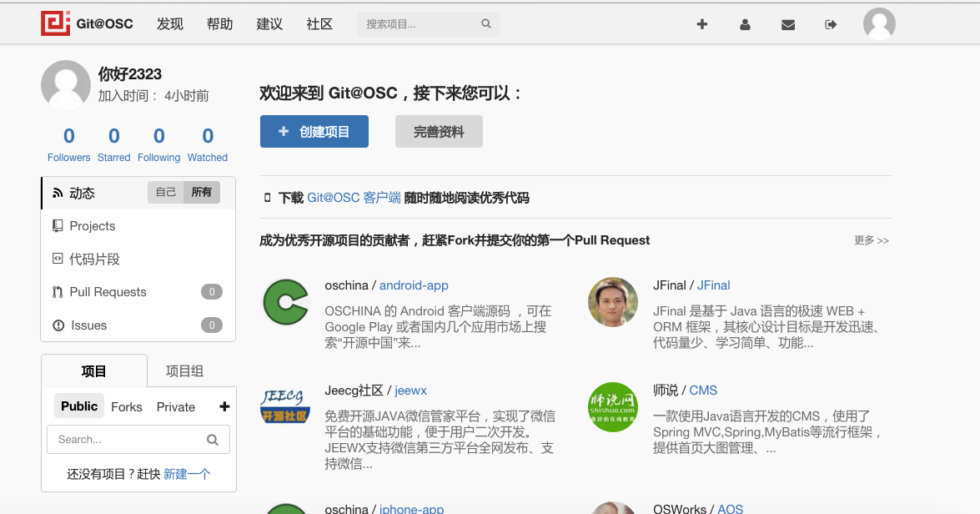This screenshot has height=514, width=980.
Task: Open the JFinal project link
Action: [x=713, y=285]
